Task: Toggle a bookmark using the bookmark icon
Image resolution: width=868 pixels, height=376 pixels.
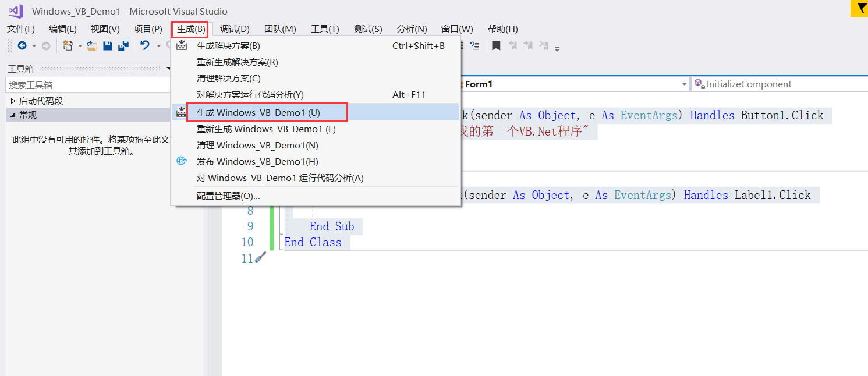Action: pyautogui.click(x=497, y=45)
